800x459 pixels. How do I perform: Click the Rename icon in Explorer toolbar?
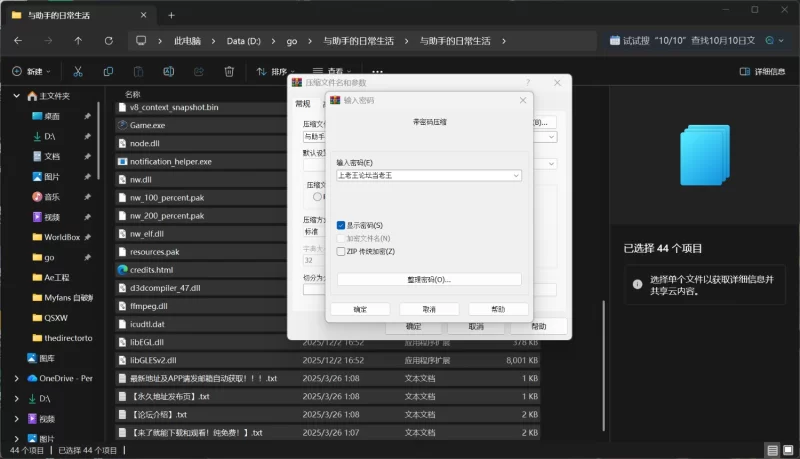168,72
